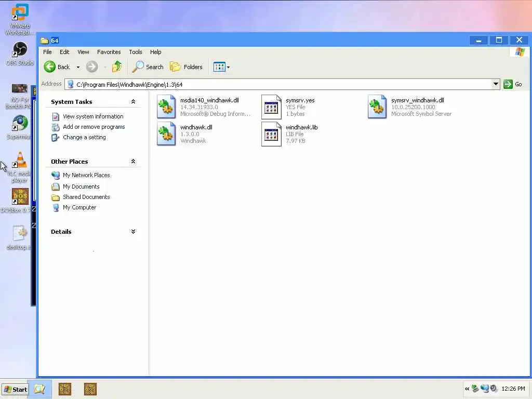Select the VMware Workstation desktop icon
Viewport: 532px width, 399px height.
pyautogui.click(x=19, y=19)
